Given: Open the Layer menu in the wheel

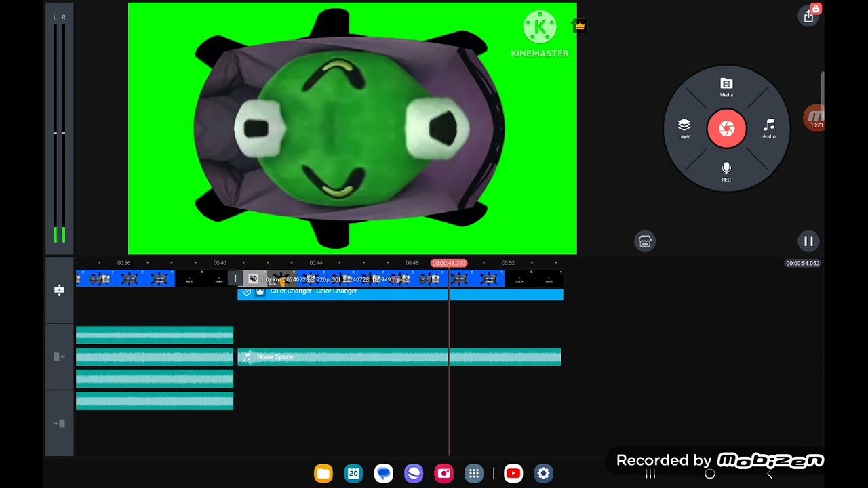Looking at the screenshot, I should click(x=684, y=128).
